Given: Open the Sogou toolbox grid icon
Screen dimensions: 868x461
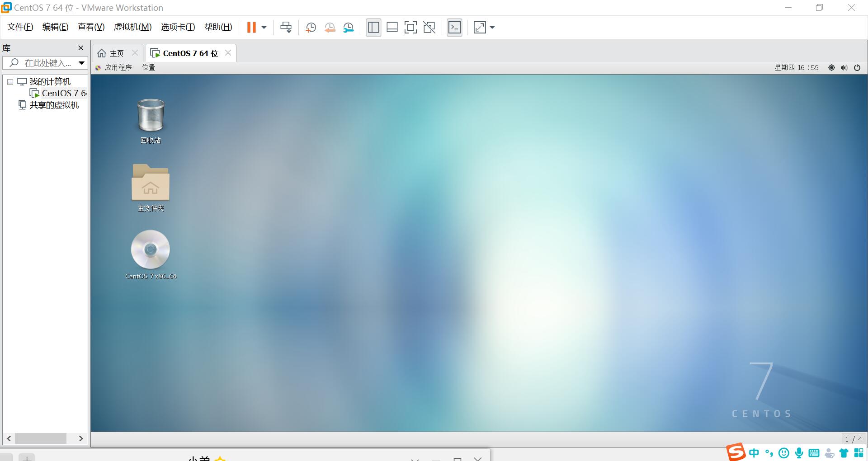Looking at the screenshot, I should [859, 453].
